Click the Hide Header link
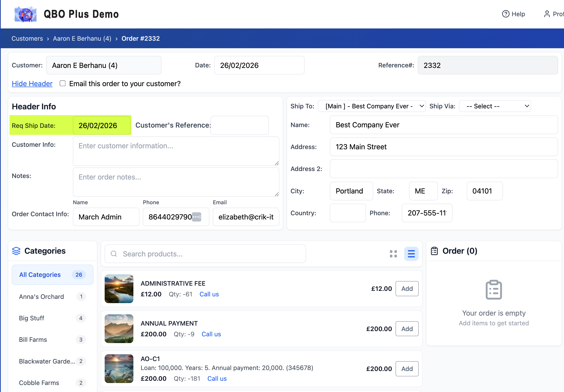 32,84
